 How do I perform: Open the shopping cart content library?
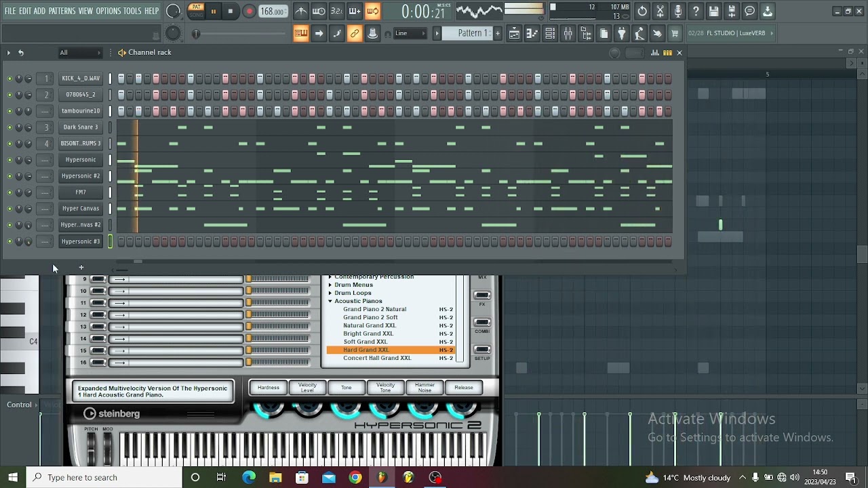(675, 33)
